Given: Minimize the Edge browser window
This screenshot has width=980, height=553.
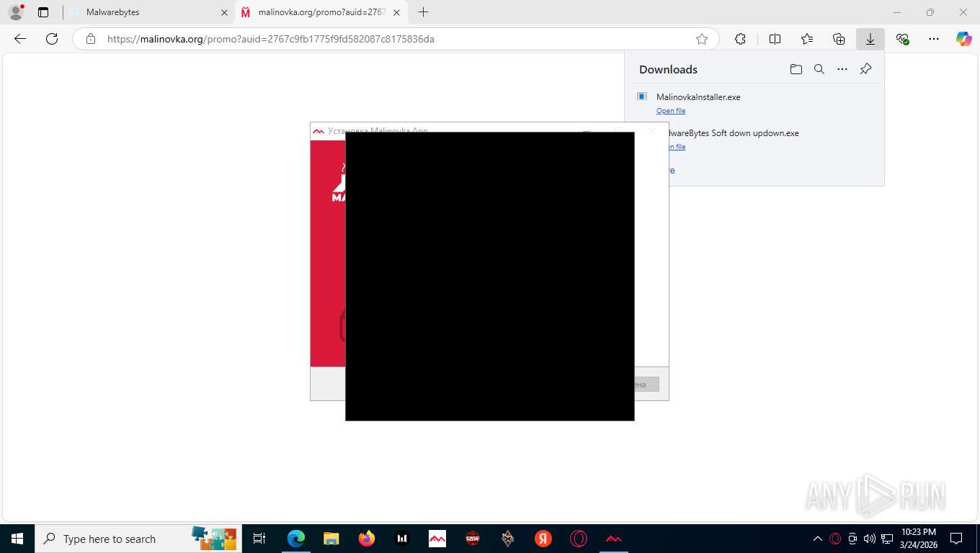Looking at the screenshot, I should click(x=897, y=12).
